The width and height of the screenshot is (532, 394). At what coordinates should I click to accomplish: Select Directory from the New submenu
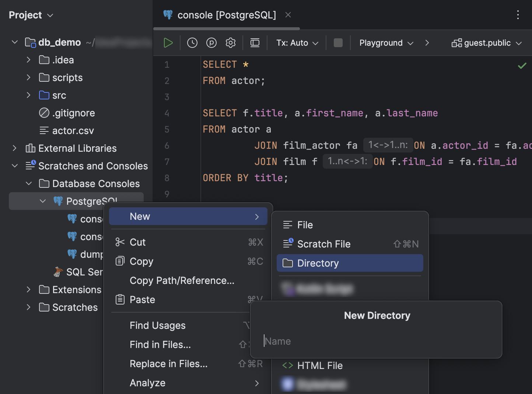pos(318,263)
